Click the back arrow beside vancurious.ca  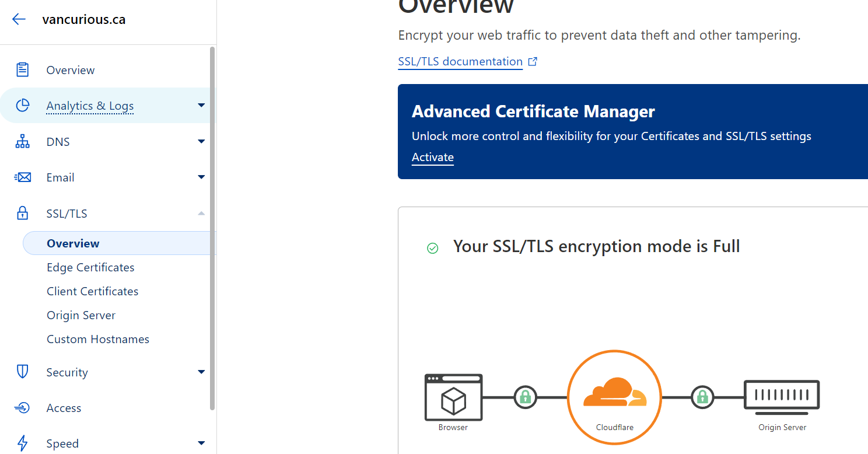pos(19,19)
